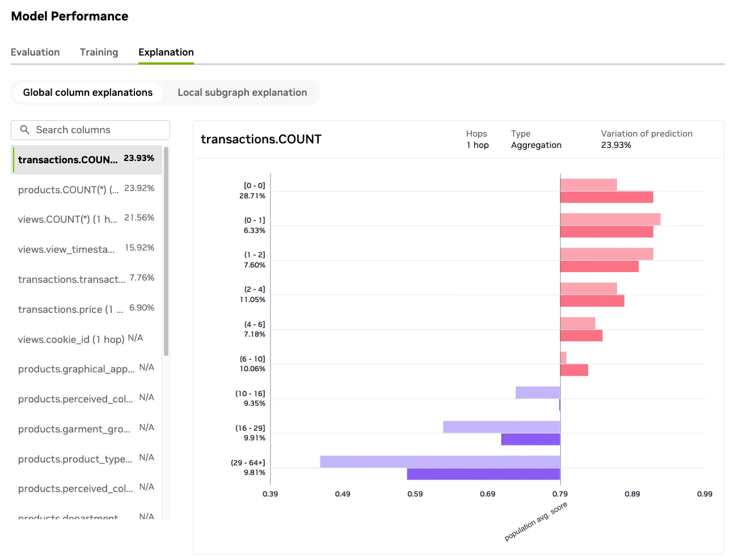Select the products.garment_gro... column row
Image resolution: width=731 pixels, height=560 pixels.
[x=86, y=429]
